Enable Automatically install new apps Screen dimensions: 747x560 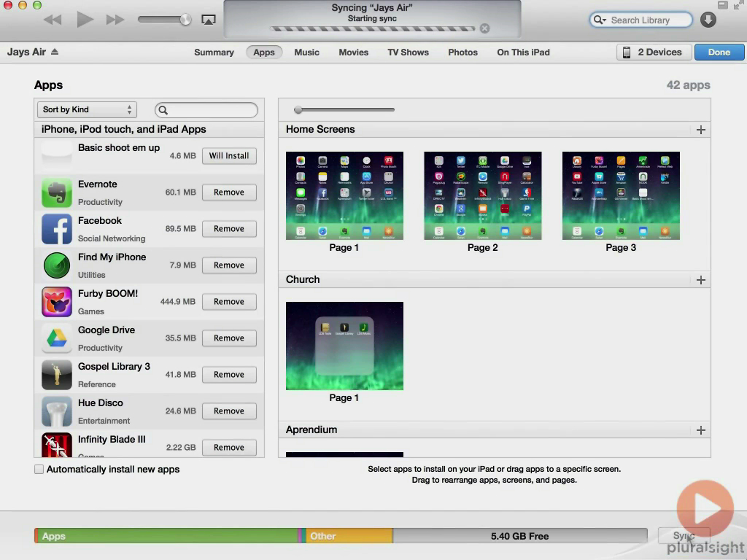39,469
